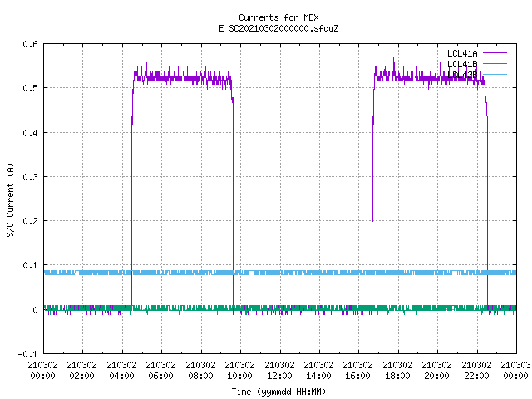
Task: Click the purple LCL41A legend line sample
Action: pos(495,53)
